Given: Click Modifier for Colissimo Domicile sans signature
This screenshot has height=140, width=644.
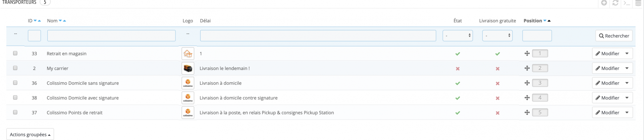Looking at the screenshot, I should (607, 83).
